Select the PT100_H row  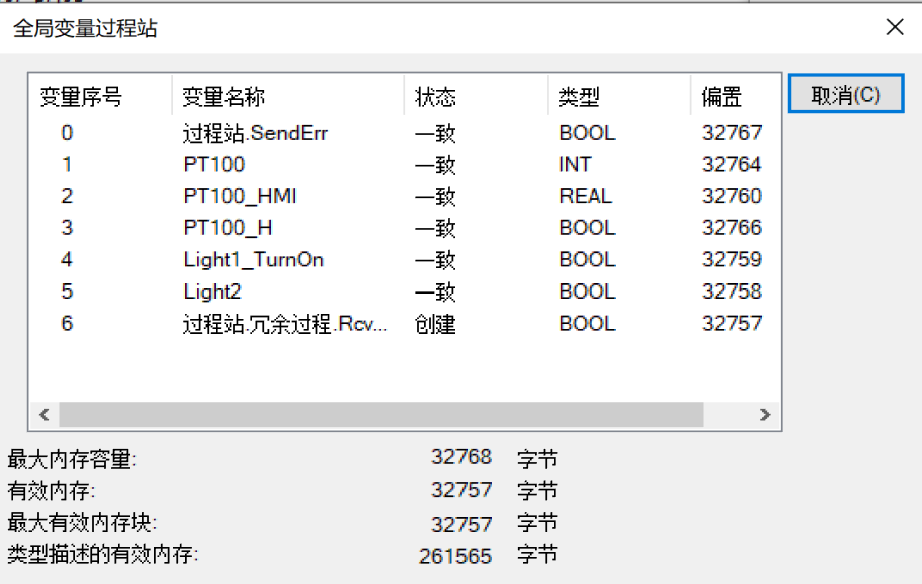[x=227, y=228]
